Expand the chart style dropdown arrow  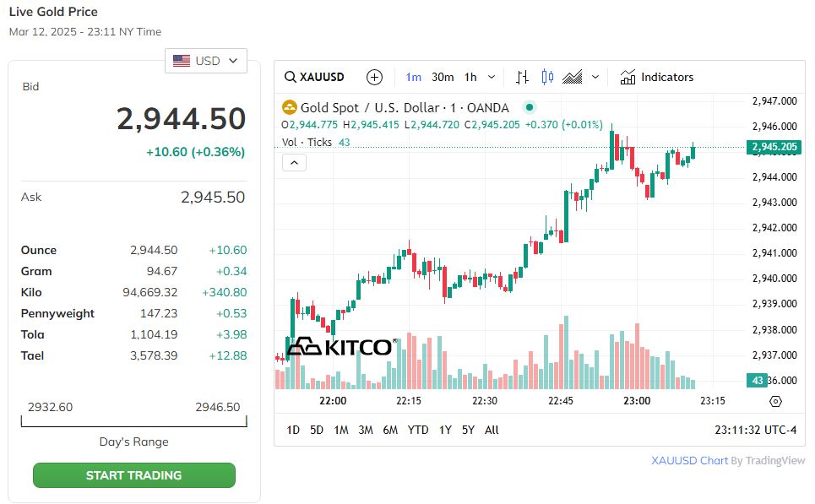pos(595,77)
